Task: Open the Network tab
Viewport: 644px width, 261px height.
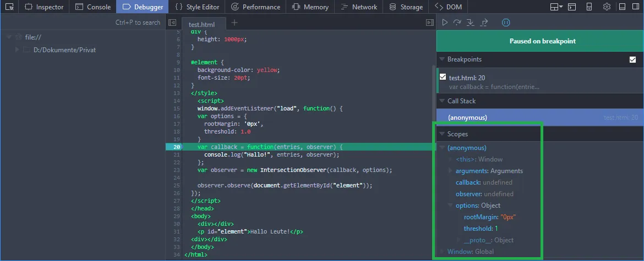Action: click(358, 7)
